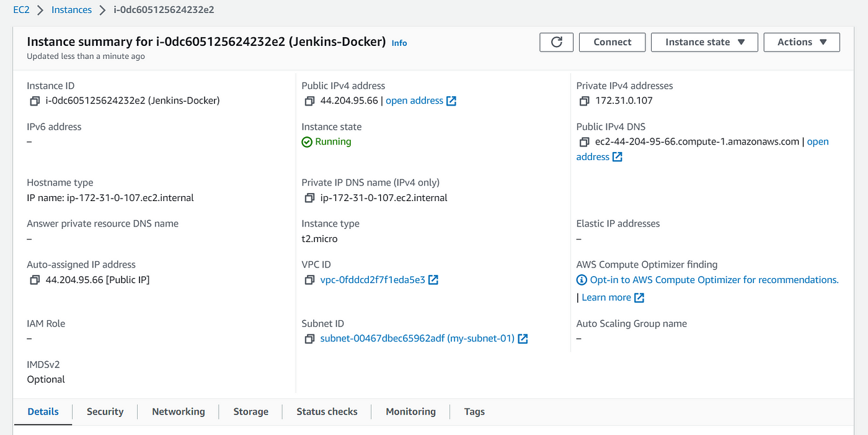Click external link icon after Public DNS address
This screenshot has width=868, height=435.
click(617, 157)
